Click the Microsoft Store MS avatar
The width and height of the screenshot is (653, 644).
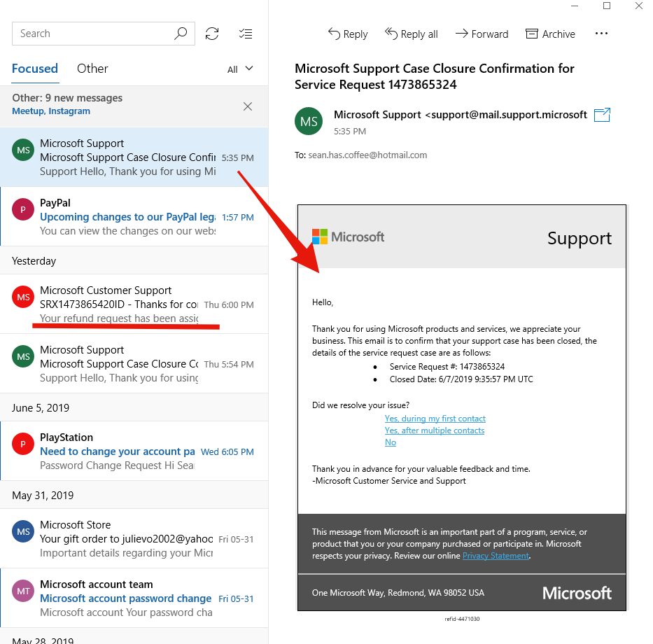(23, 531)
